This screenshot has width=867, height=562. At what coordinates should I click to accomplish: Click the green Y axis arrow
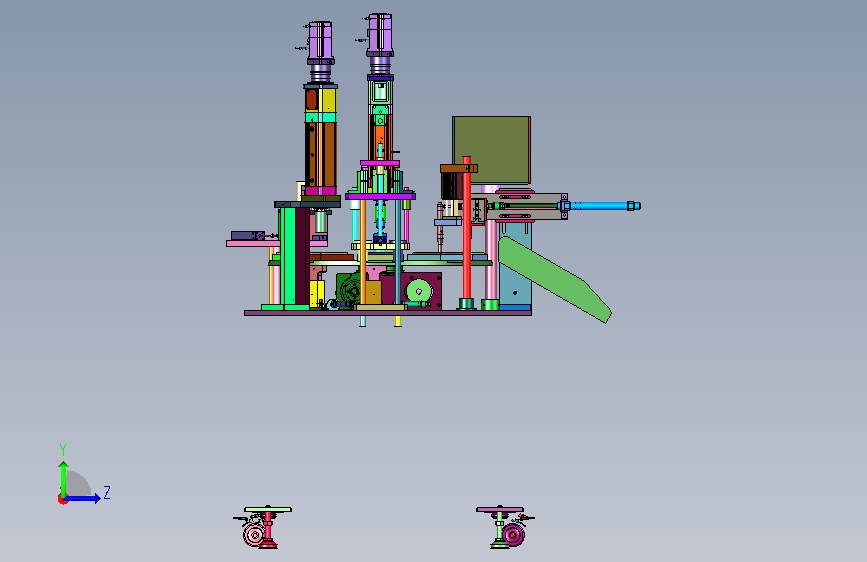click(63, 479)
